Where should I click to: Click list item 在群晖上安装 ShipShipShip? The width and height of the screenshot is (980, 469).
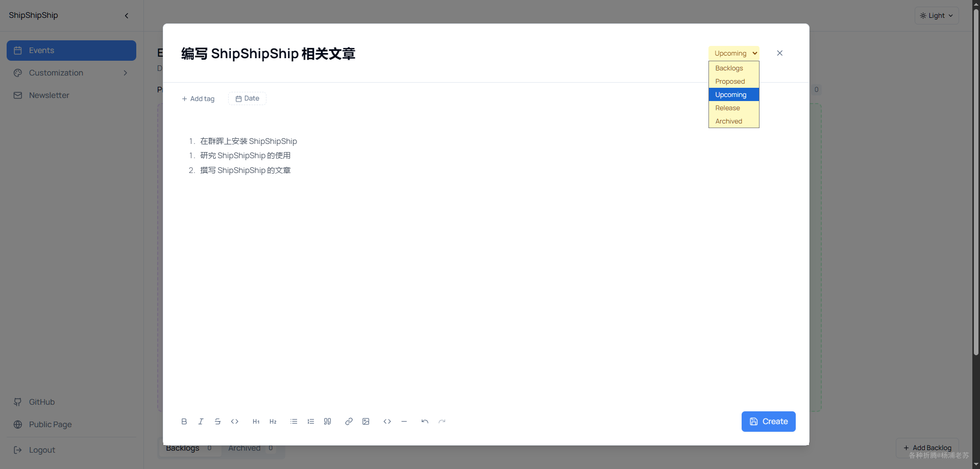point(249,141)
